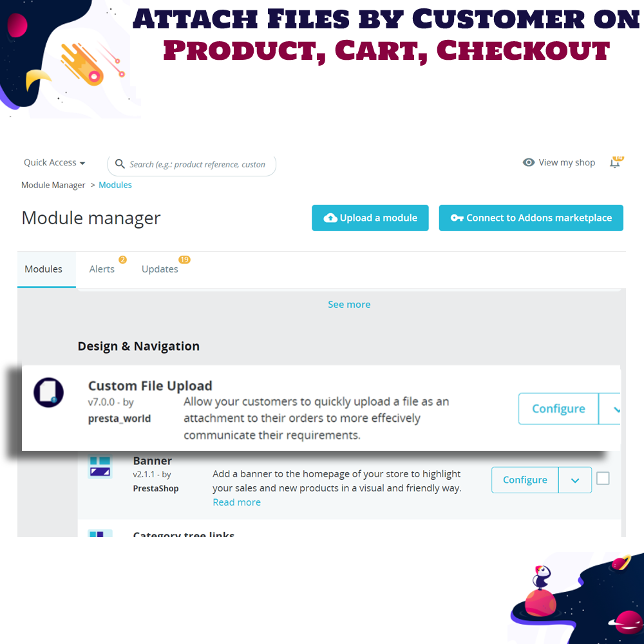The width and height of the screenshot is (644, 644).
Task: Click the presta_world author name
Action: (x=120, y=419)
